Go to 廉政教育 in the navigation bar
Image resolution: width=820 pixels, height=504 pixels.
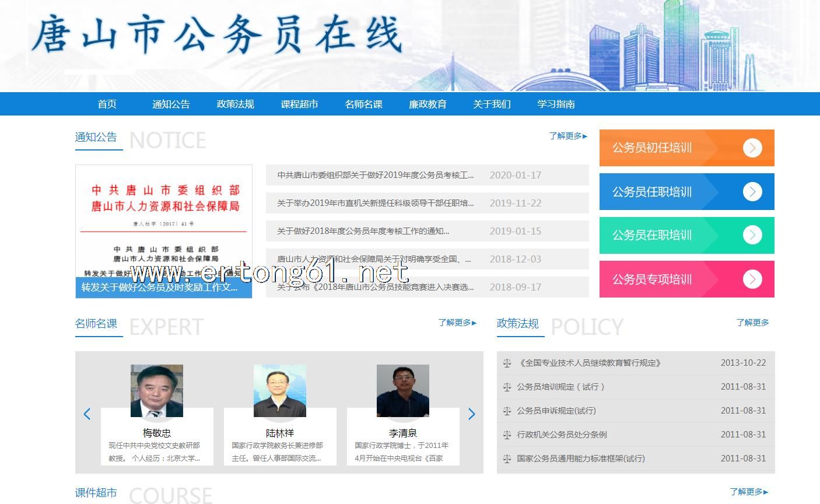tap(427, 104)
